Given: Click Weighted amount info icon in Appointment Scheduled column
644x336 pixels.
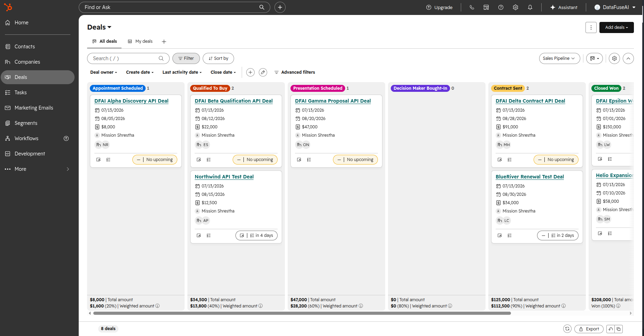Looking at the screenshot, I should 157,306.
